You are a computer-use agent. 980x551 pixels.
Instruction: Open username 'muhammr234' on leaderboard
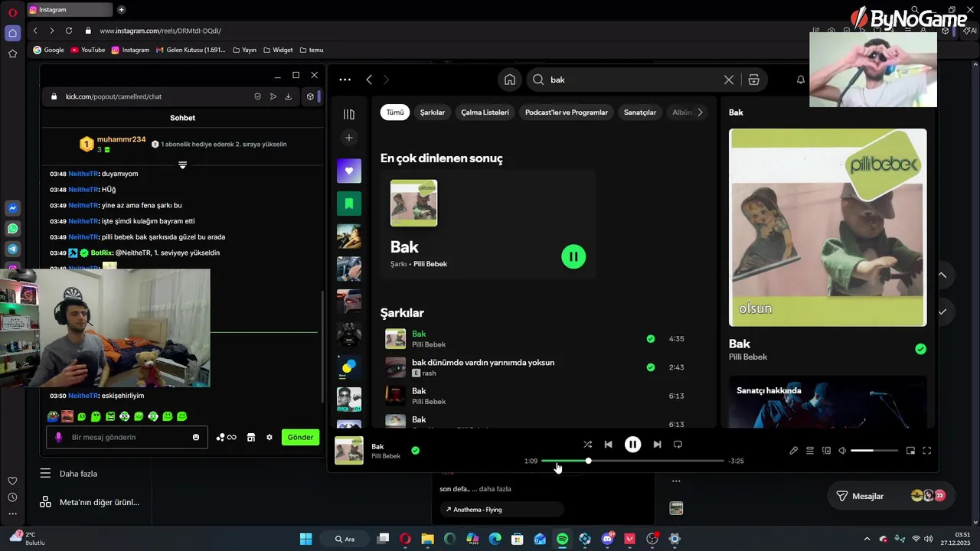[x=121, y=139]
